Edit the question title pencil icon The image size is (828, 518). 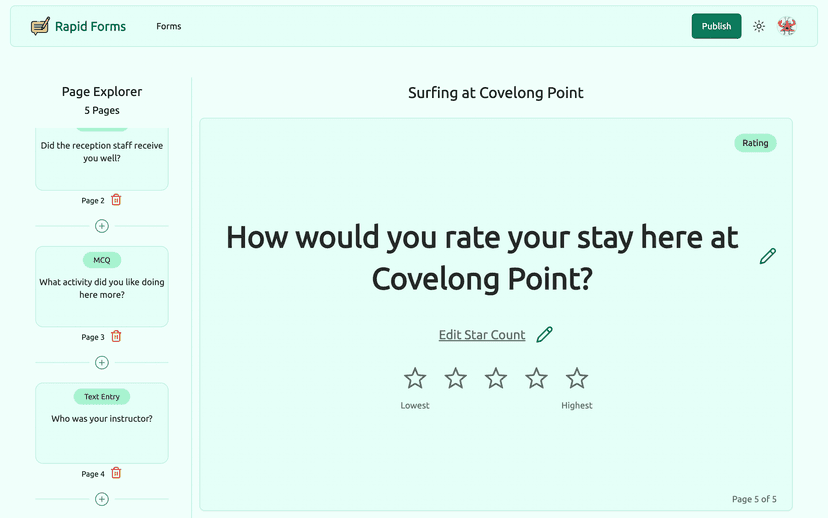[768, 256]
